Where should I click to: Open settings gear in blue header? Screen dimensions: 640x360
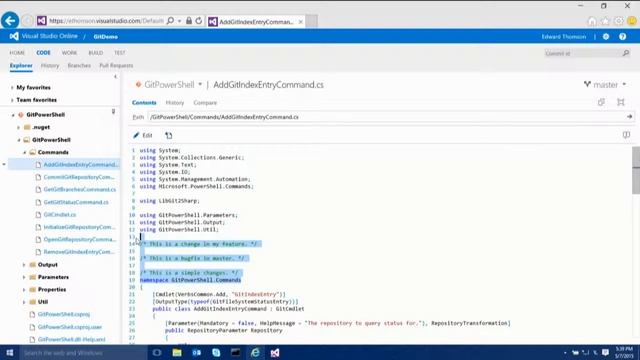pos(606,37)
